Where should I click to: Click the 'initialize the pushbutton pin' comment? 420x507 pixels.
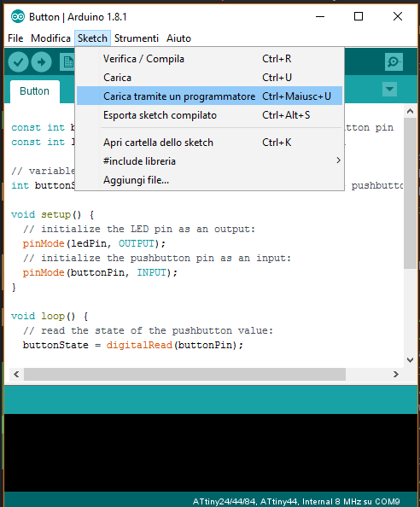157,258
